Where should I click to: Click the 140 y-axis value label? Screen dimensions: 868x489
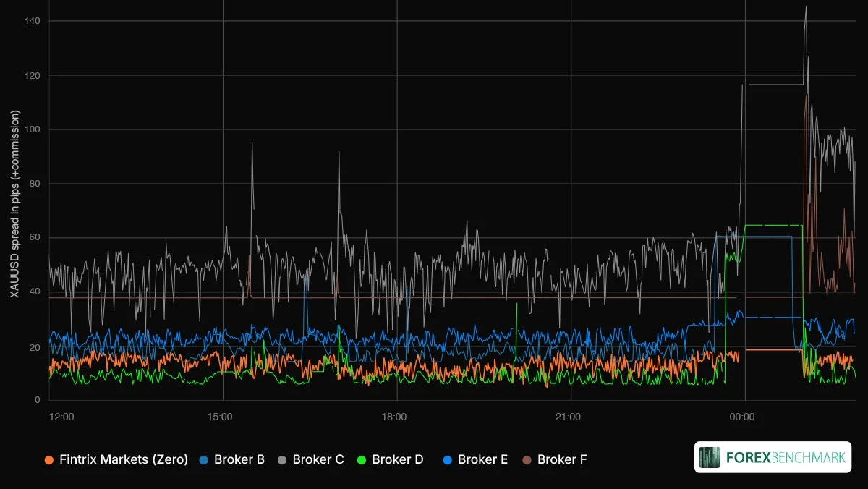[31, 21]
